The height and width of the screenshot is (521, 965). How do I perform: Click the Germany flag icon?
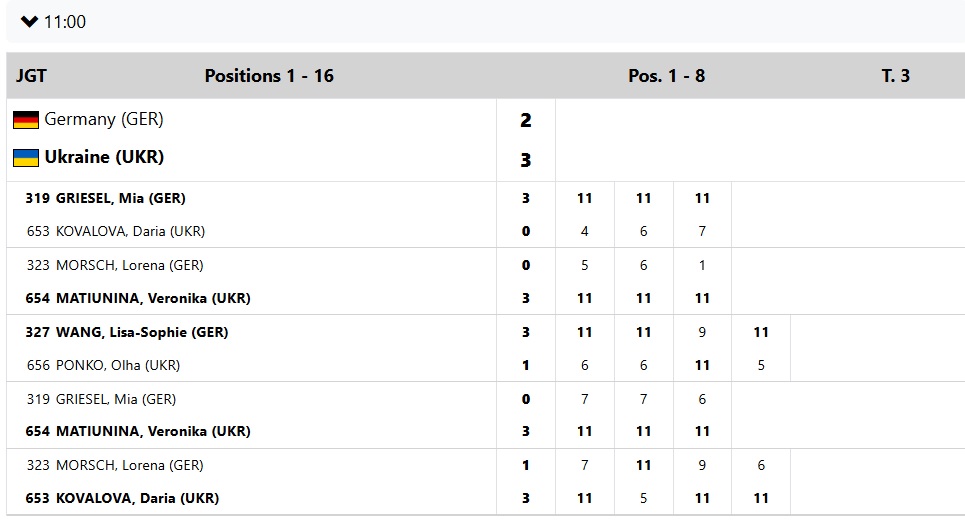(26, 120)
